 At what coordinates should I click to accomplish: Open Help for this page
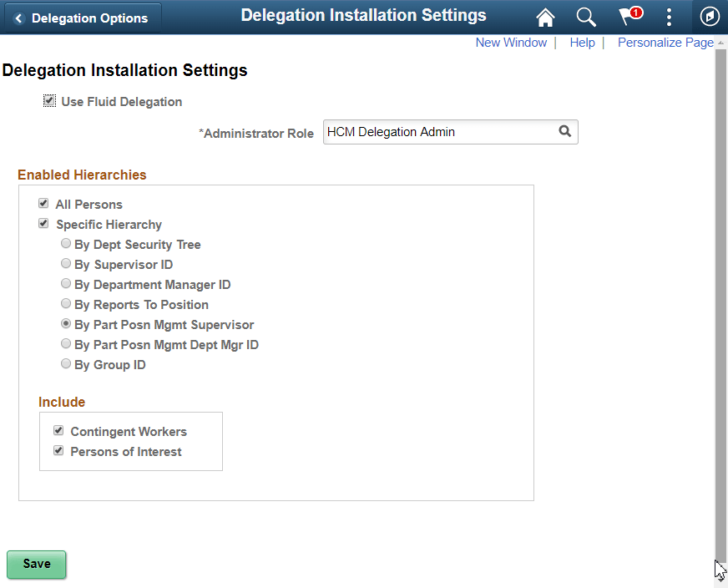pos(582,42)
